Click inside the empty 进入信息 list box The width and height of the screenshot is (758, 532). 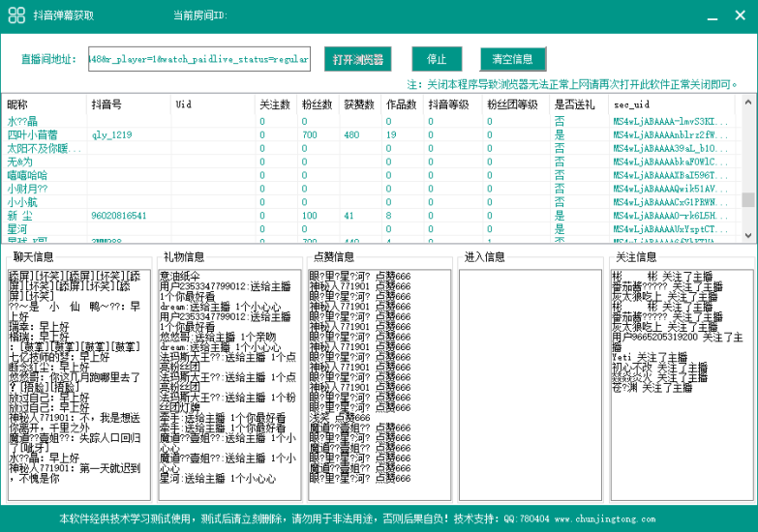pyautogui.click(x=531, y=385)
